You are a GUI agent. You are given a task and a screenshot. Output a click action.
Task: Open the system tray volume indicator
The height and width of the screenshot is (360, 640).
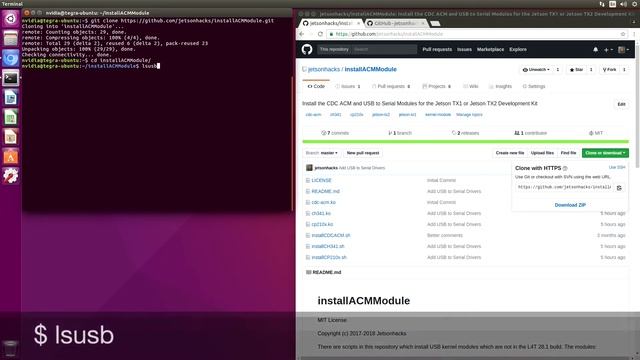pos(623,4)
